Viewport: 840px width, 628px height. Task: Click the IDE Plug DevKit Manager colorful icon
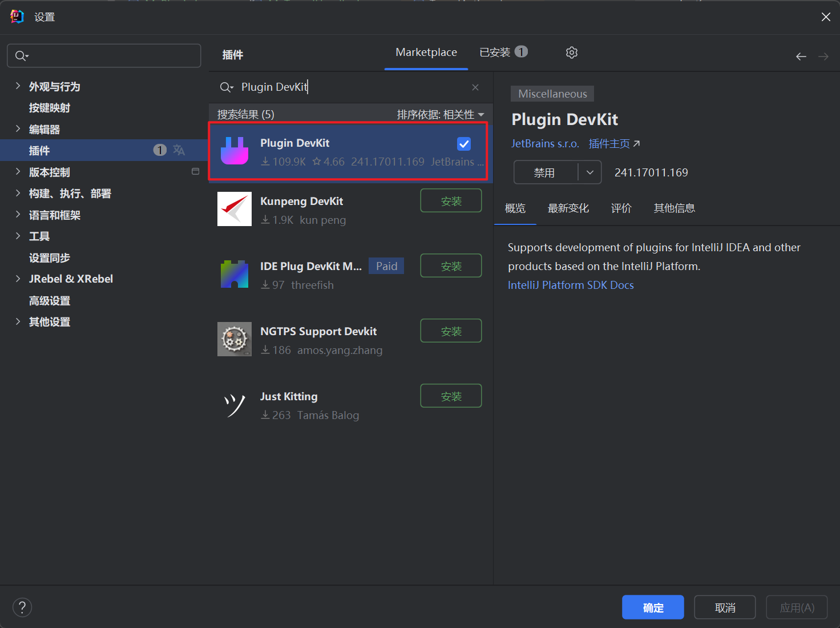click(x=235, y=274)
